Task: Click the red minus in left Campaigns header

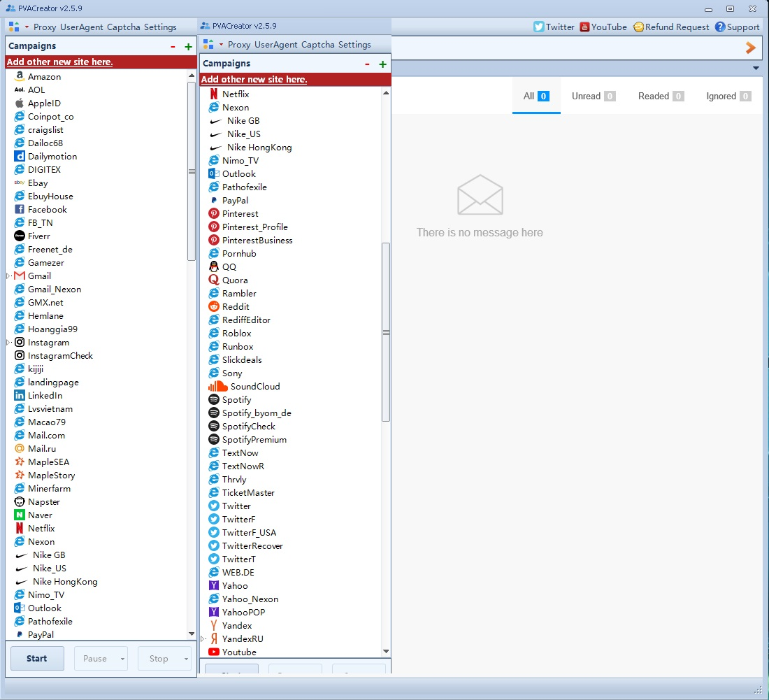Action: 173,47
